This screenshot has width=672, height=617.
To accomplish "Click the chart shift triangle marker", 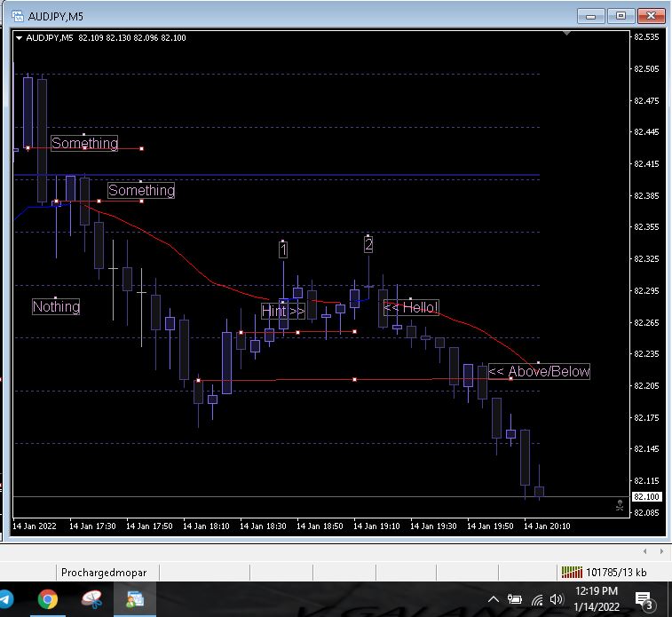I will tap(566, 33).
